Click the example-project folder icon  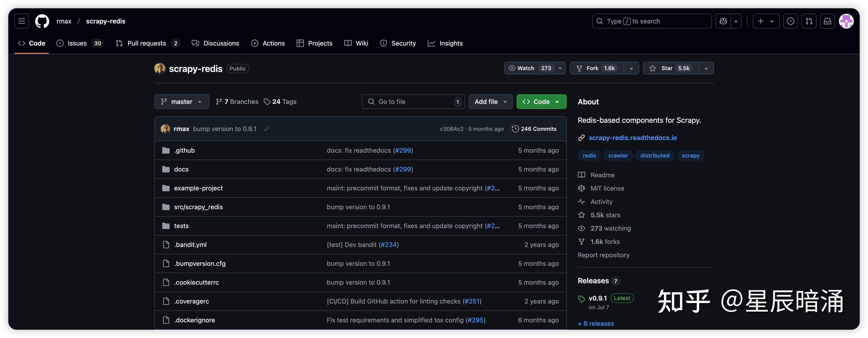(x=166, y=188)
